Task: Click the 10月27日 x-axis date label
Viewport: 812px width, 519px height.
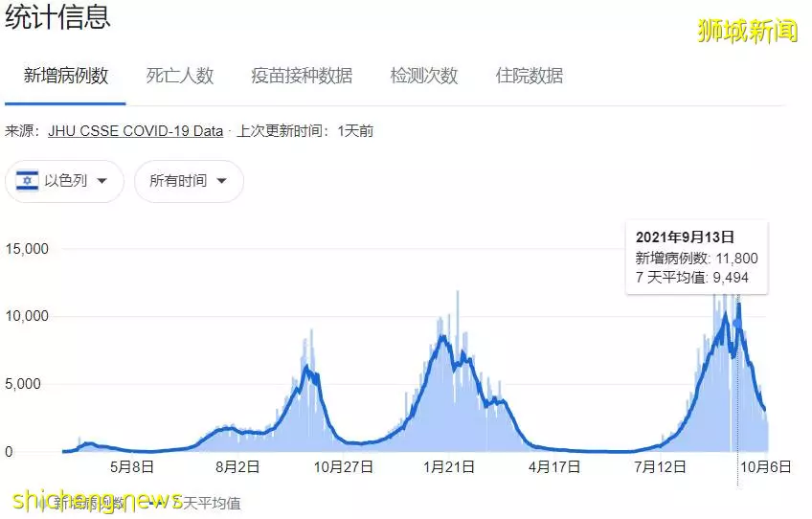Action: [x=344, y=466]
